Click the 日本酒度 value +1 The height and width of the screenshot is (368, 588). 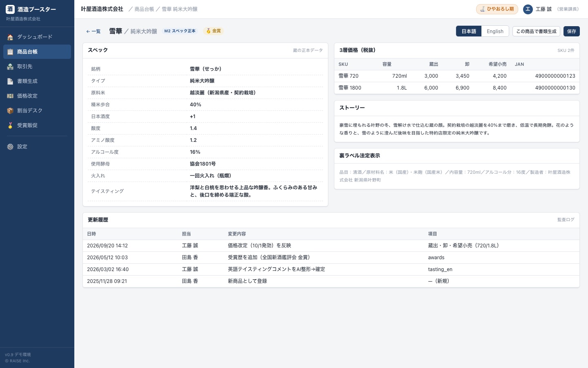click(193, 117)
